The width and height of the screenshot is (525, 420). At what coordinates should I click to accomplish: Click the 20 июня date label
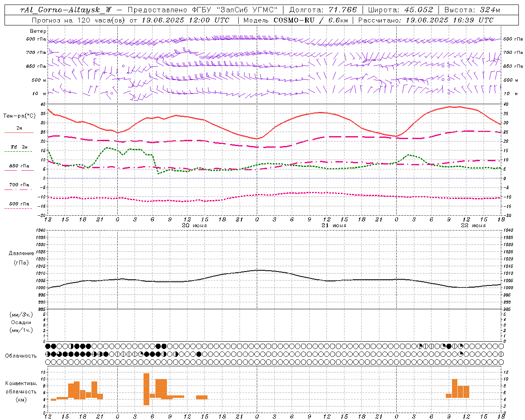click(194, 226)
